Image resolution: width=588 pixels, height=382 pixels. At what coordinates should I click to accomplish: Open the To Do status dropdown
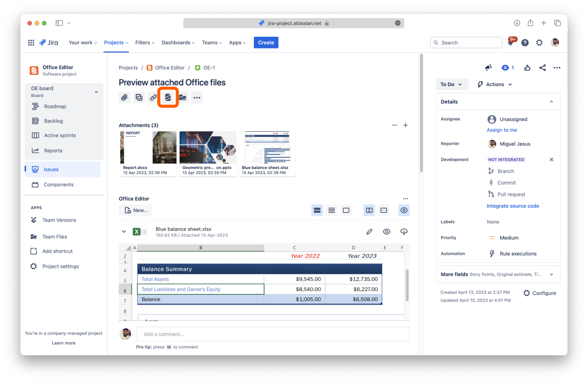452,84
